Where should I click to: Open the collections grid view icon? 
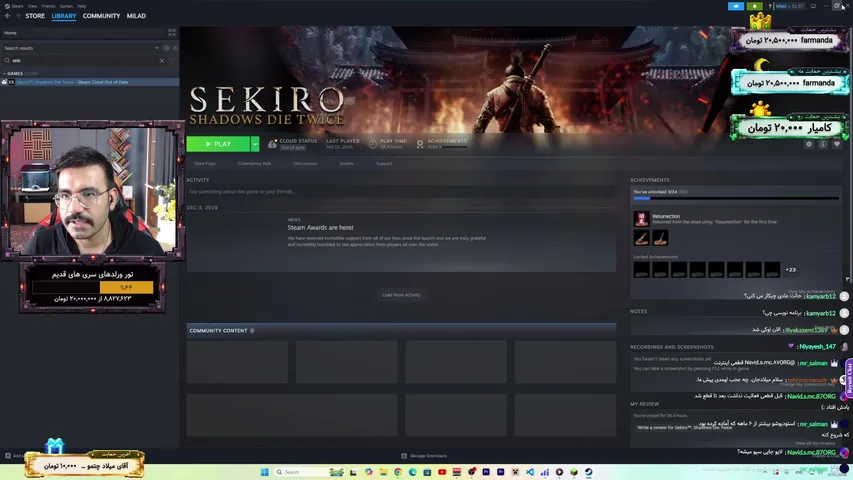pyautogui.click(x=172, y=33)
